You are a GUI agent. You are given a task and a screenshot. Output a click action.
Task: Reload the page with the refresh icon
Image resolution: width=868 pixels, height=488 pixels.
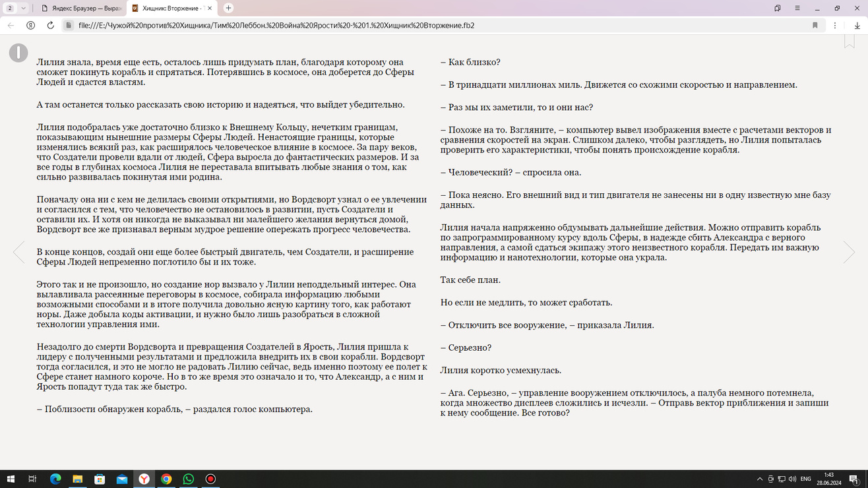(x=50, y=25)
